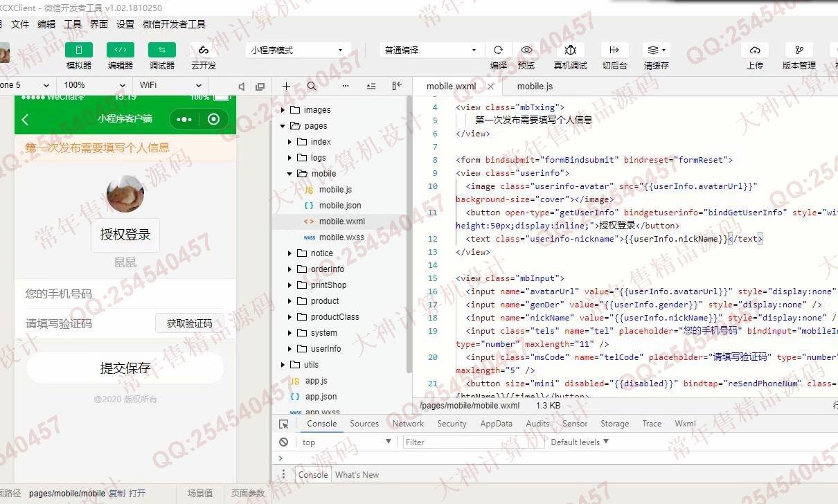This screenshot has height=504, width=838.
Task: Click the mini program capsule menu dots
Action: click(x=184, y=119)
